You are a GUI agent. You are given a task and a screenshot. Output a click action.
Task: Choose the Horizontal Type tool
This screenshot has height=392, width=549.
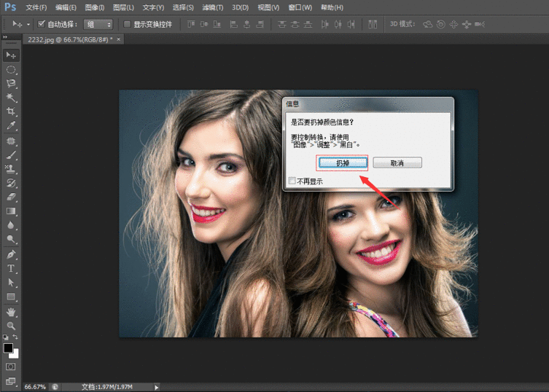[x=11, y=268]
